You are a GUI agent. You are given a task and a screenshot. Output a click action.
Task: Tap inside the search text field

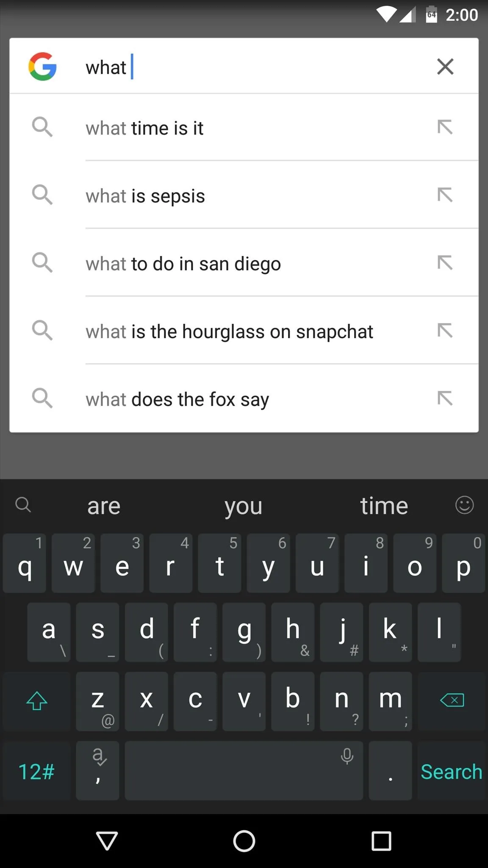point(254,67)
